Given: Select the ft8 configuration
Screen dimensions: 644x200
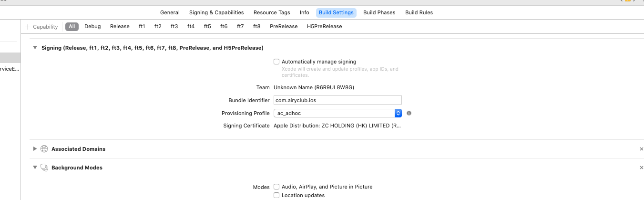Looking at the screenshot, I should pos(257,26).
